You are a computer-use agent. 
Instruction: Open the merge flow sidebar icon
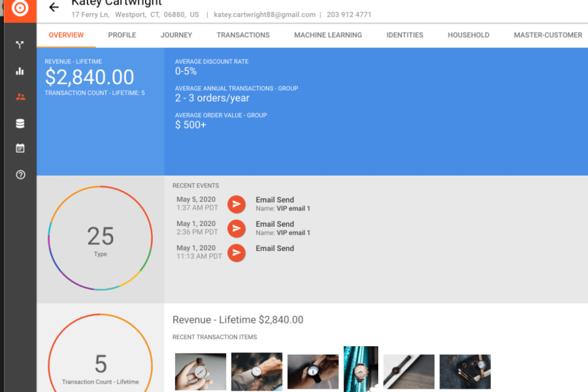(20, 45)
